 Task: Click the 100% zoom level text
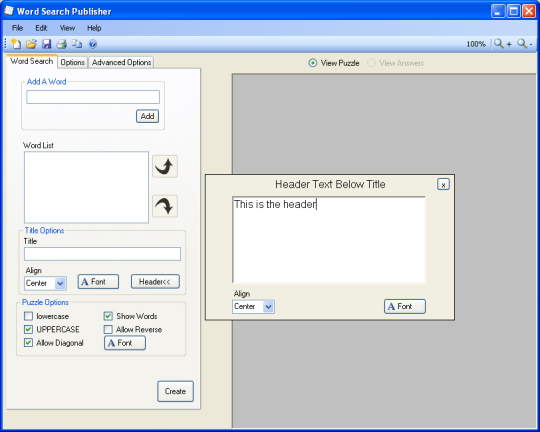476,44
